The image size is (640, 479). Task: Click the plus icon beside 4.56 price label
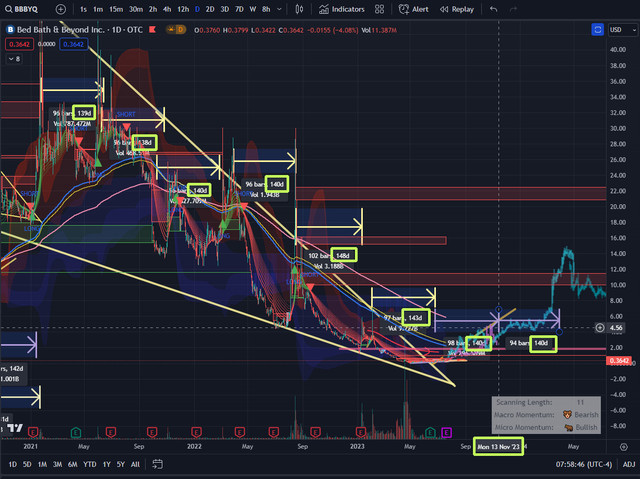600,328
